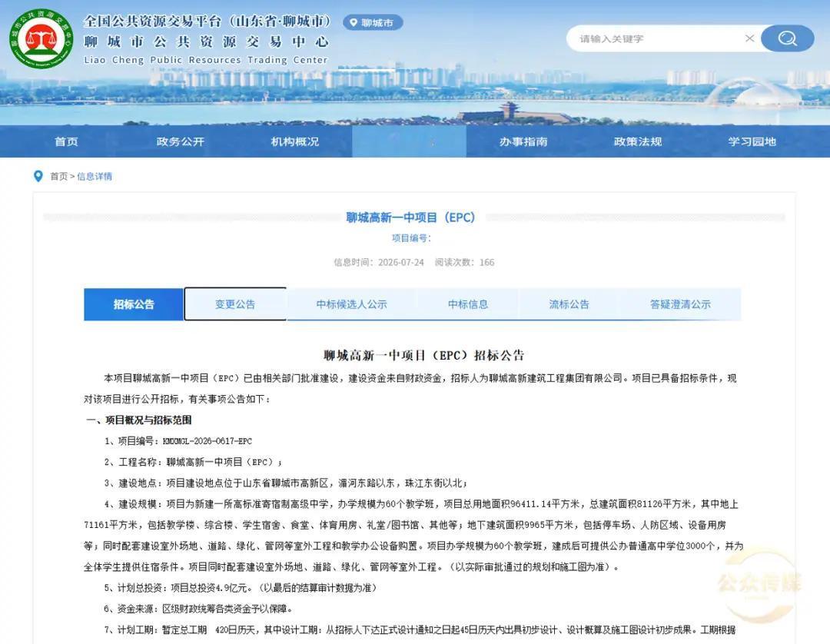
Task: Switch to the 中标信息 tab
Action: [x=468, y=304]
